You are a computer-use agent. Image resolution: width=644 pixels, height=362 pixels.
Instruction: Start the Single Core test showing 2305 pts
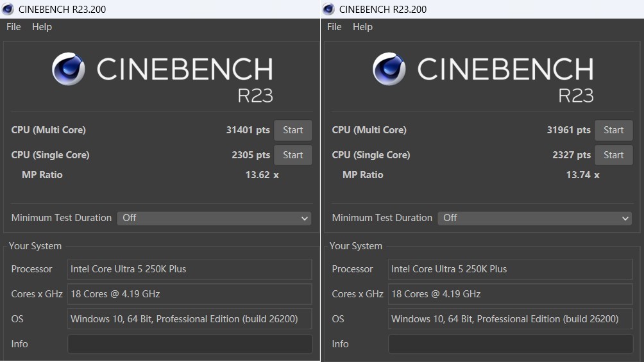[292, 155]
